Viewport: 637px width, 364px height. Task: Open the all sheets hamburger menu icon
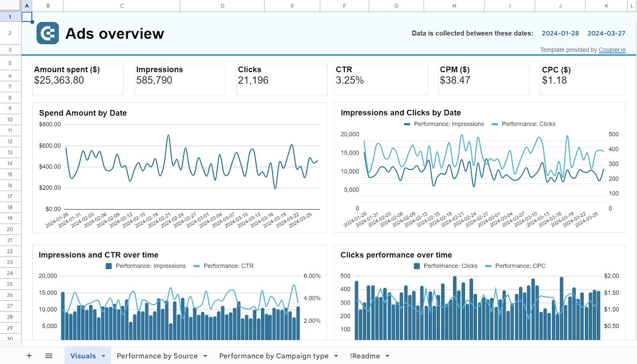click(49, 355)
